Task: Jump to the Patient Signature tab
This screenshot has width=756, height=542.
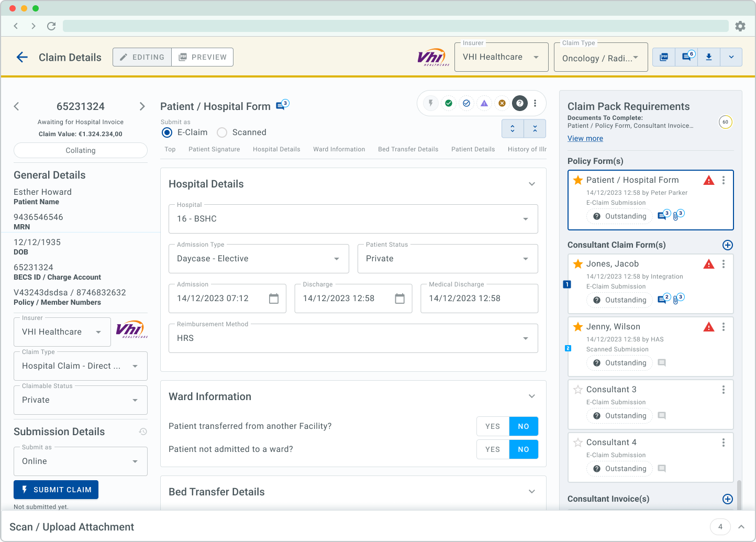Action: point(214,149)
